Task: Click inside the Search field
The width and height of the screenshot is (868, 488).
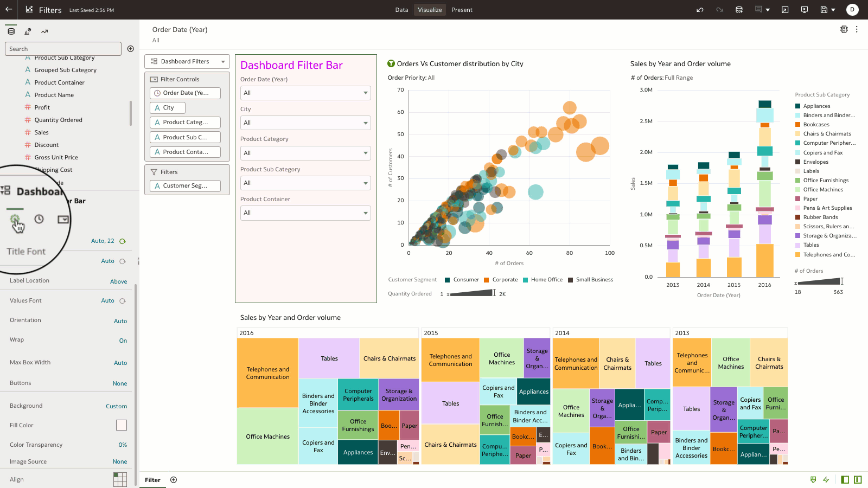Action: [x=63, y=48]
